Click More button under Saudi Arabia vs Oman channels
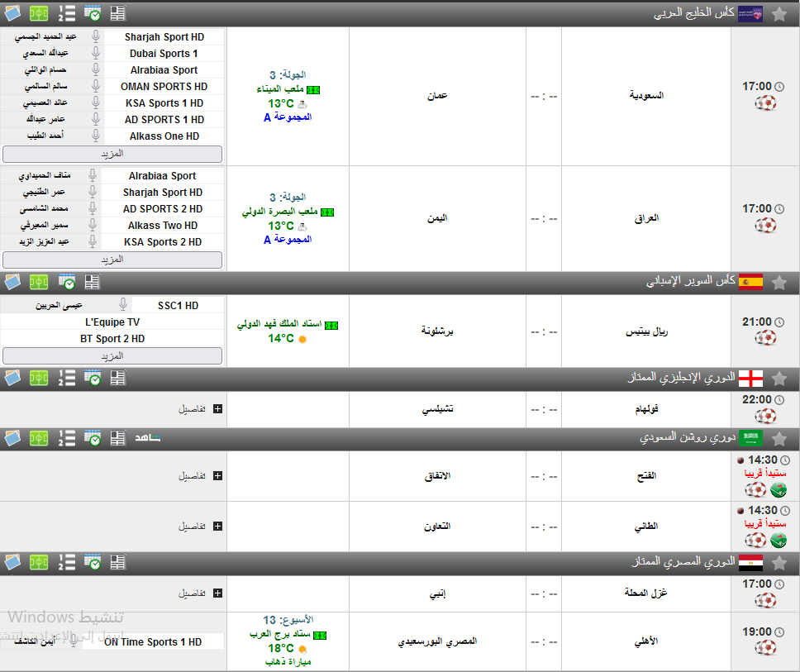 pyautogui.click(x=112, y=154)
